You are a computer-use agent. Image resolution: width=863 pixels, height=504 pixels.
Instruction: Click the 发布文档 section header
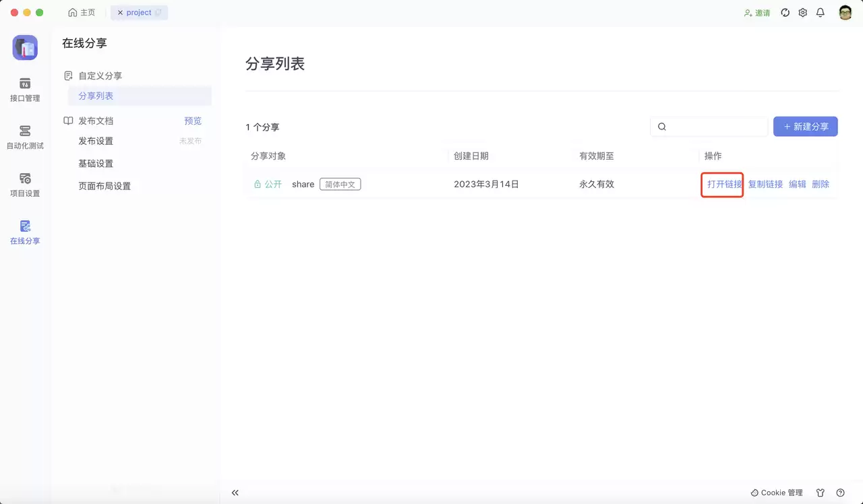click(88, 121)
